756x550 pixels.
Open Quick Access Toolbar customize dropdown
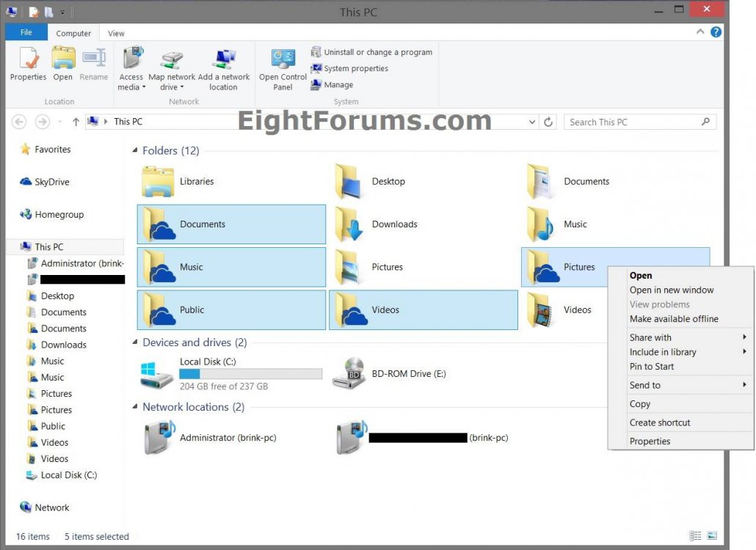(62, 12)
